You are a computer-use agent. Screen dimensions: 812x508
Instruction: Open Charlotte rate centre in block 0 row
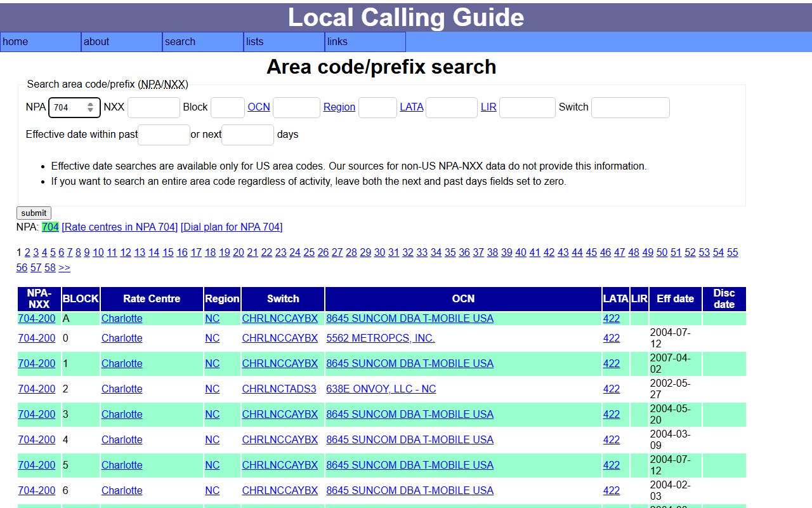click(122, 338)
